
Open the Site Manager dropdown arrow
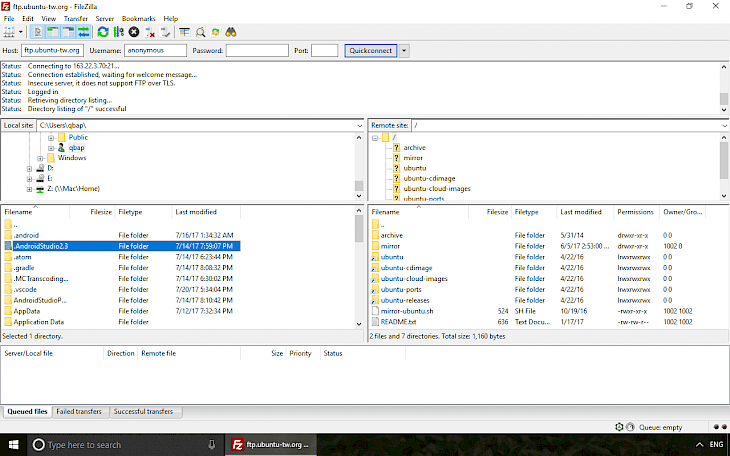pyautogui.click(x=21, y=32)
